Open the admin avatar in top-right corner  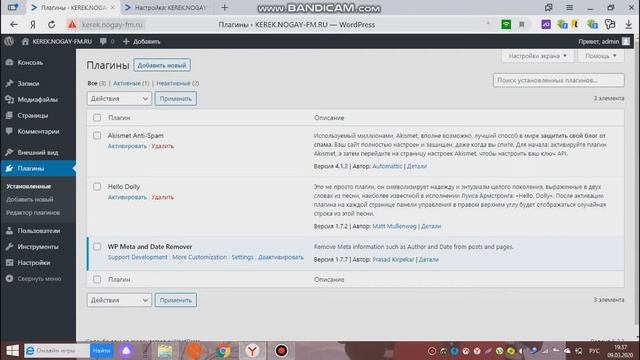(x=626, y=41)
